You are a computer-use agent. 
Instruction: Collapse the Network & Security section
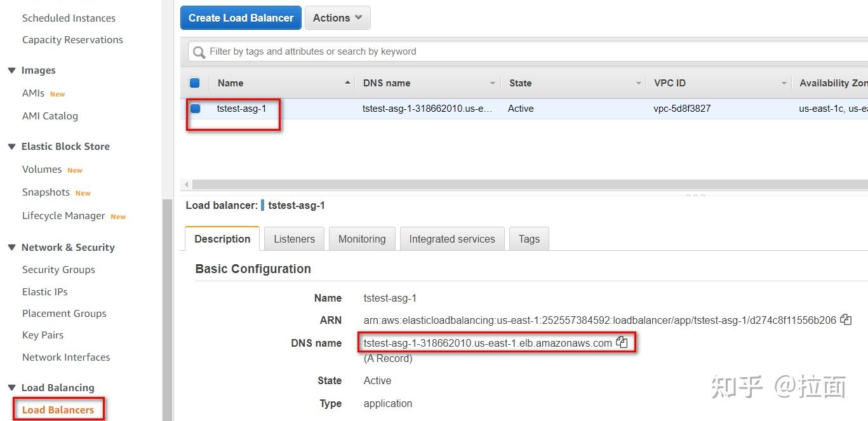[11, 248]
